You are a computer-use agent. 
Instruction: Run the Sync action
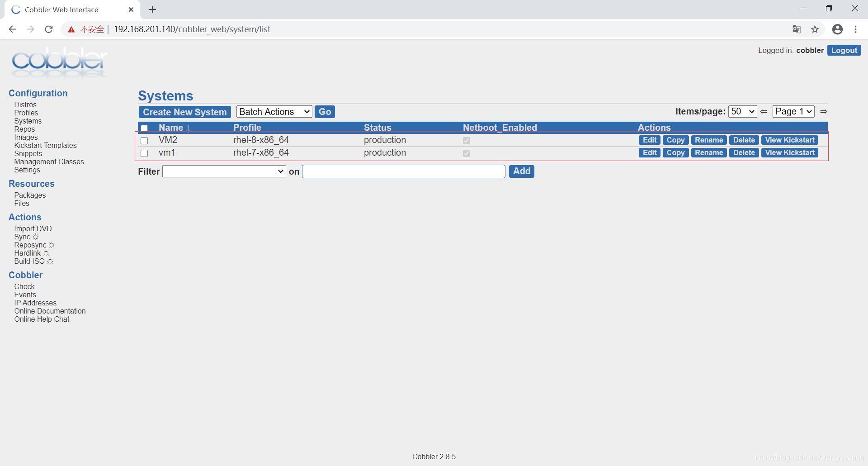point(26,237)
